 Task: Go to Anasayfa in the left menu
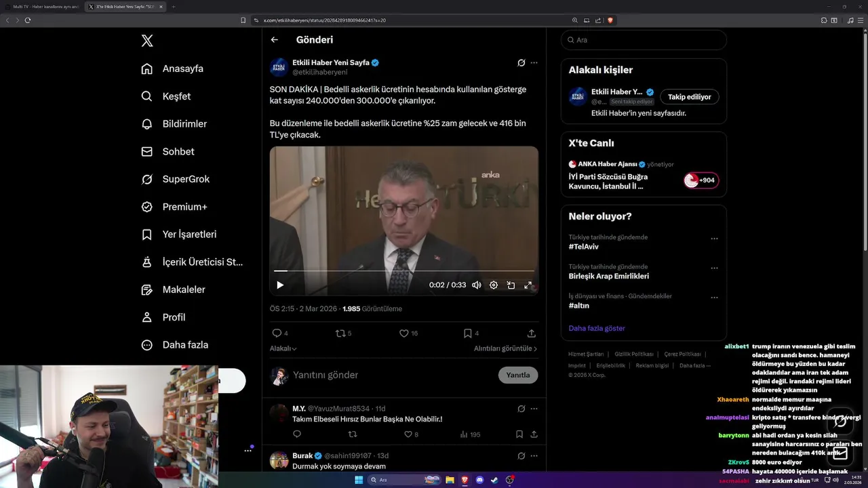pyautogui.click(x=172, y=68)
